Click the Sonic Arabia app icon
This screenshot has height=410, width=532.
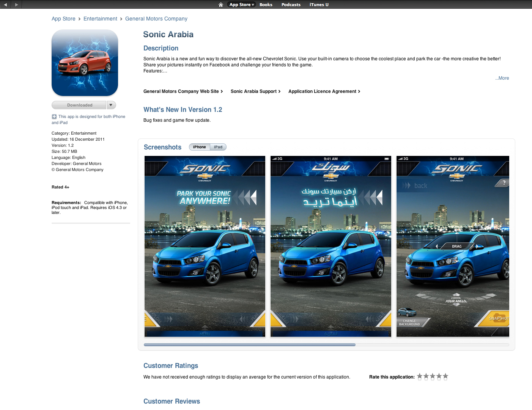click(x=85, y=63)
